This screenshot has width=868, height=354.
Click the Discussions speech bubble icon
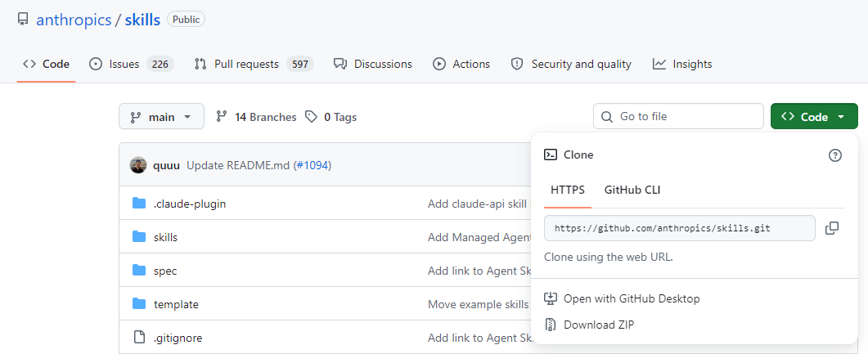coord(340,64)
